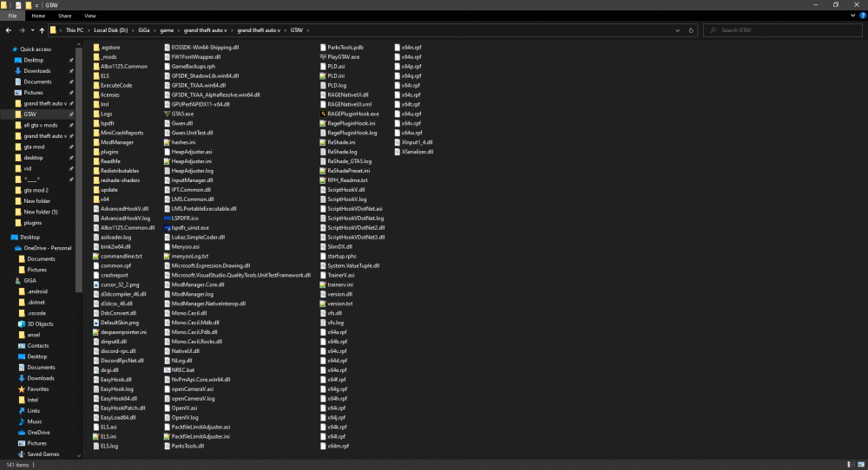This screenshot has height=470, width=868.
Task: Navigate to Local Disk (D:) breadcrumb
Action: pos(111,30)
